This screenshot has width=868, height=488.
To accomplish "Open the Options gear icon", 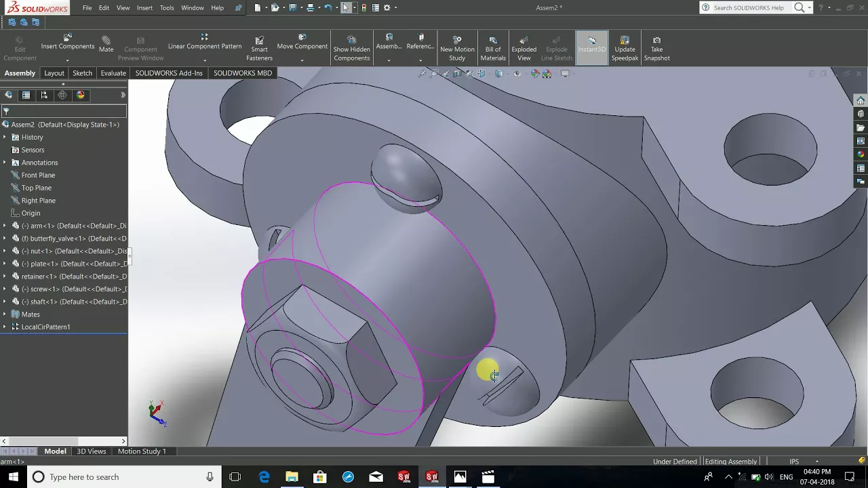I will click(x=387, y=7).
